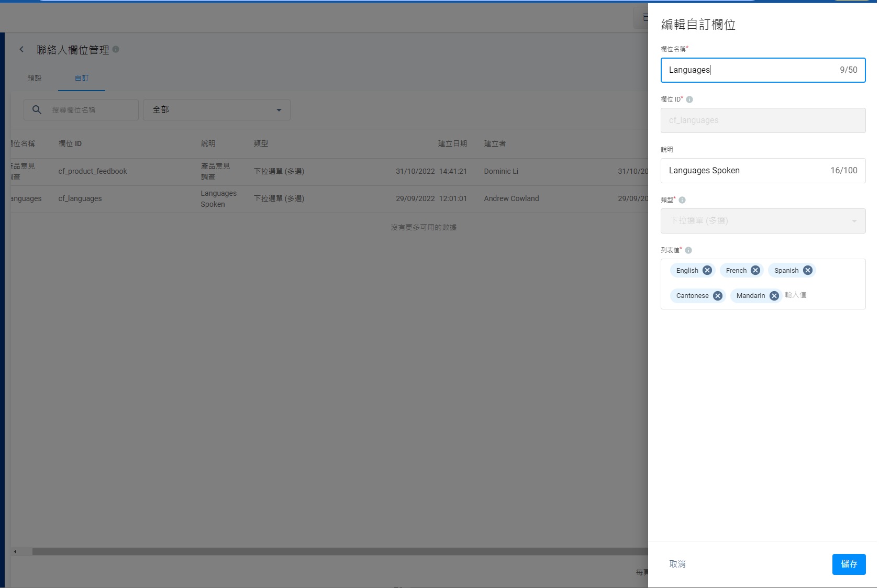Open info tooltip next to 聯絡人欄位管理 title
The width and height of the screenshot is (879, 588).
[116, 49]
